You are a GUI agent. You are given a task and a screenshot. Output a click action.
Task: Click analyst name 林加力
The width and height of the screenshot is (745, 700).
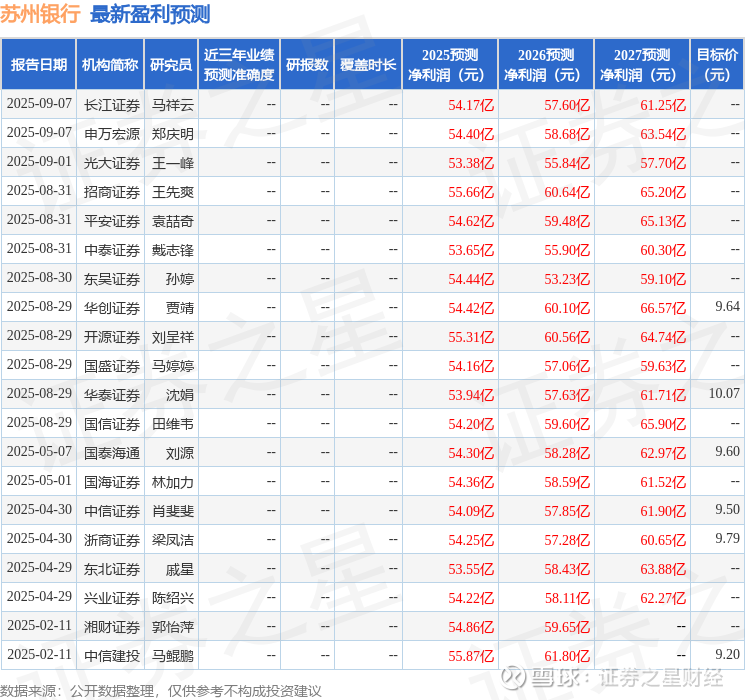click(172, 482)
